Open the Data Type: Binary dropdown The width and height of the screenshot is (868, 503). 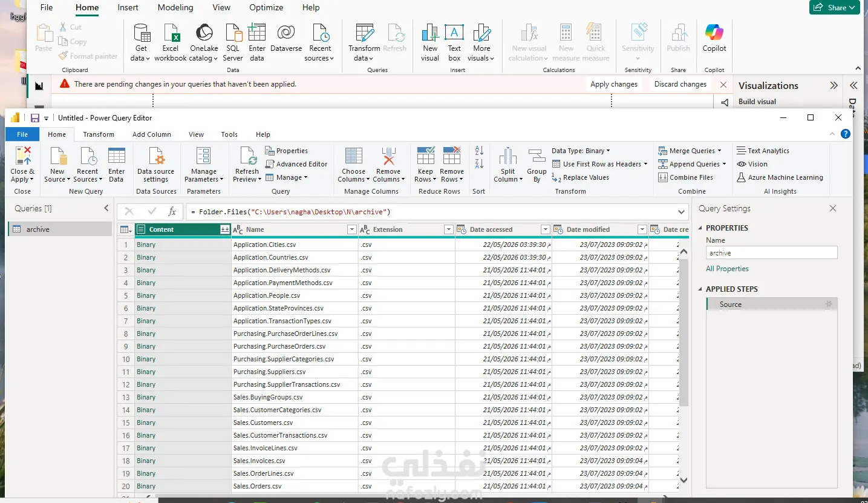581,151
